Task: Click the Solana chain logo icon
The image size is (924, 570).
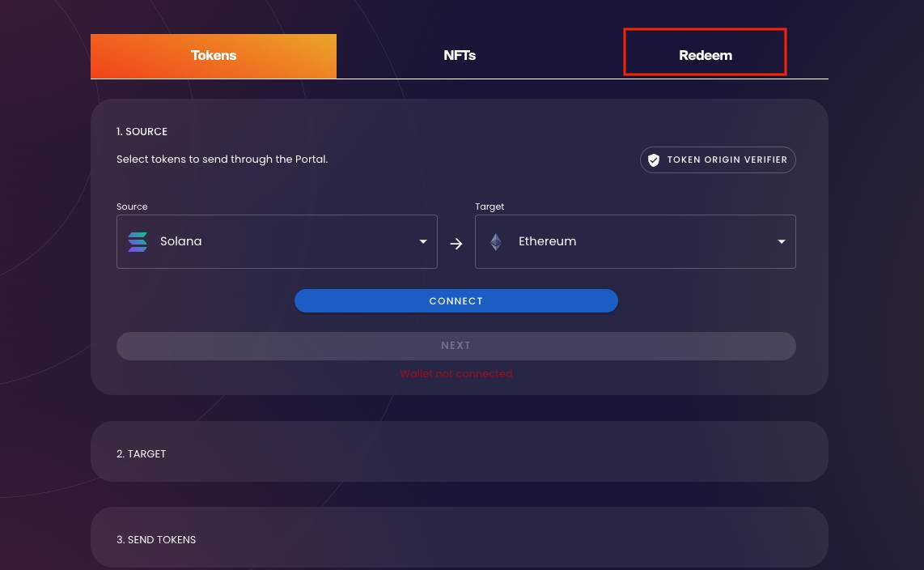Action: coord(138,241)
